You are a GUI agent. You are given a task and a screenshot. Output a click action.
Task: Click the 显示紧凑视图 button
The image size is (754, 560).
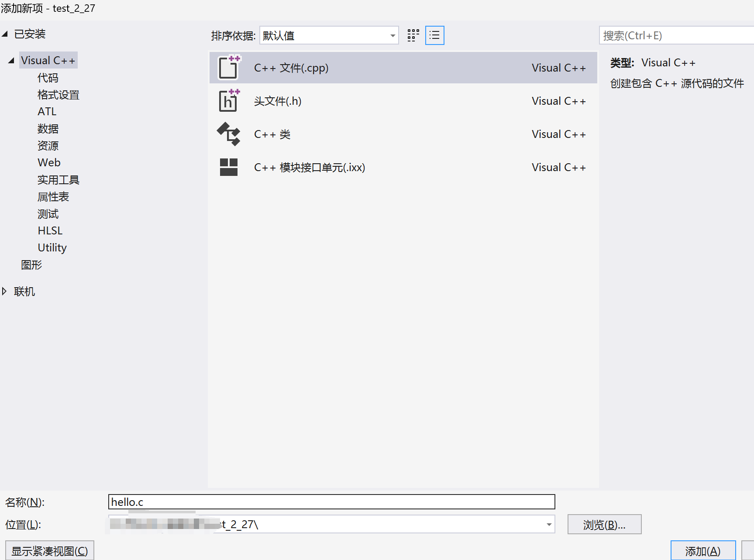[50, 551]
